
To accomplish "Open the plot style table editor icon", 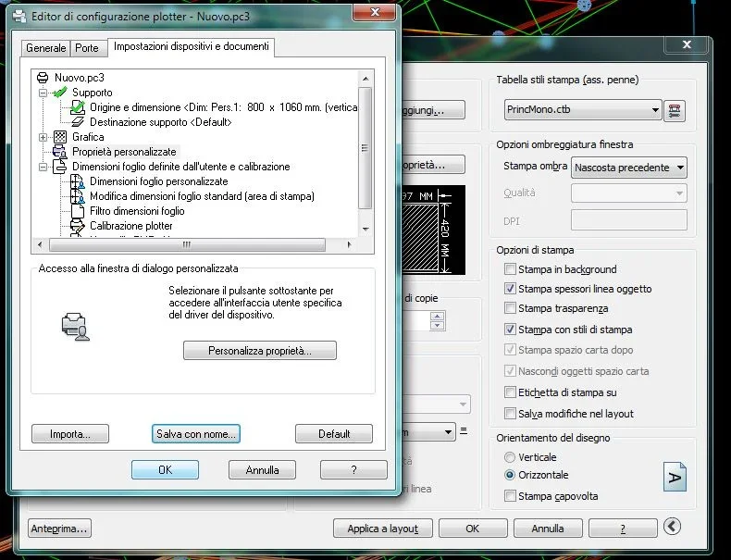I will coord(675,110).
